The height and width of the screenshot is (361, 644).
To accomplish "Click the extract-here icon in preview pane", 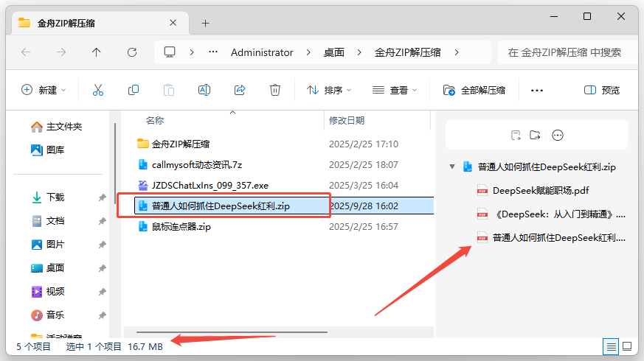I will pos(516,135).
